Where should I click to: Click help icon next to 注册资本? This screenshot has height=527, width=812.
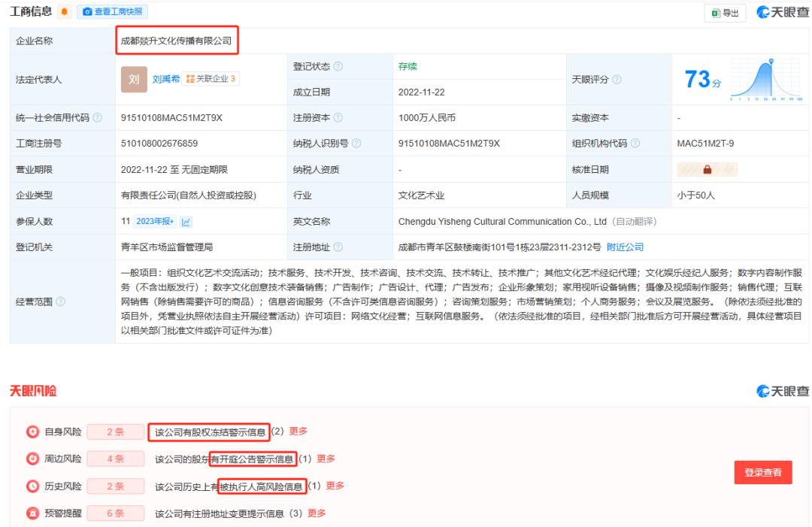[x=338, y=118]
